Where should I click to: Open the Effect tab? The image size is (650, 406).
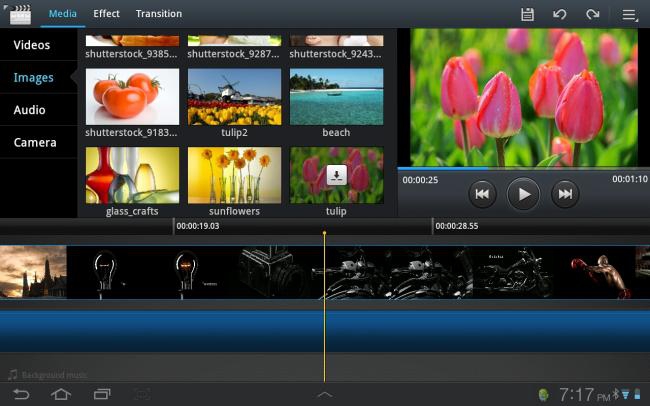[x=107, y=14]
